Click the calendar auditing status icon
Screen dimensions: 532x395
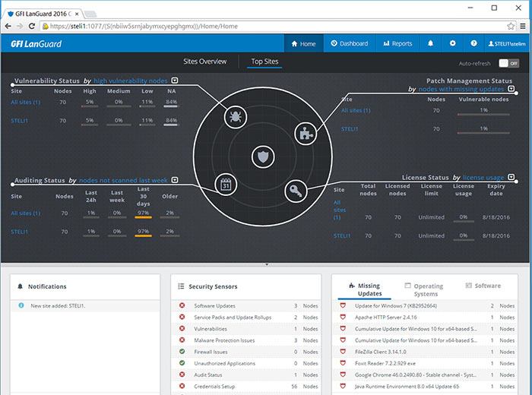point(226,185)
